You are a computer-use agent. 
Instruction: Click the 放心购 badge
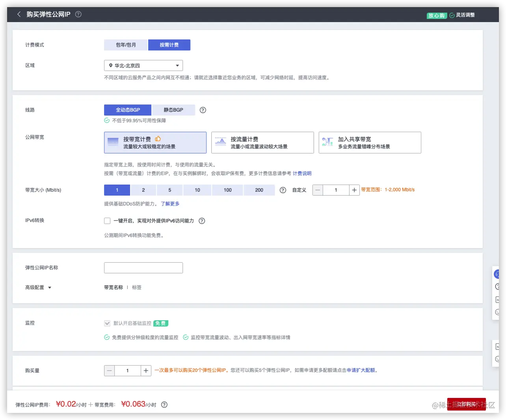437,15
